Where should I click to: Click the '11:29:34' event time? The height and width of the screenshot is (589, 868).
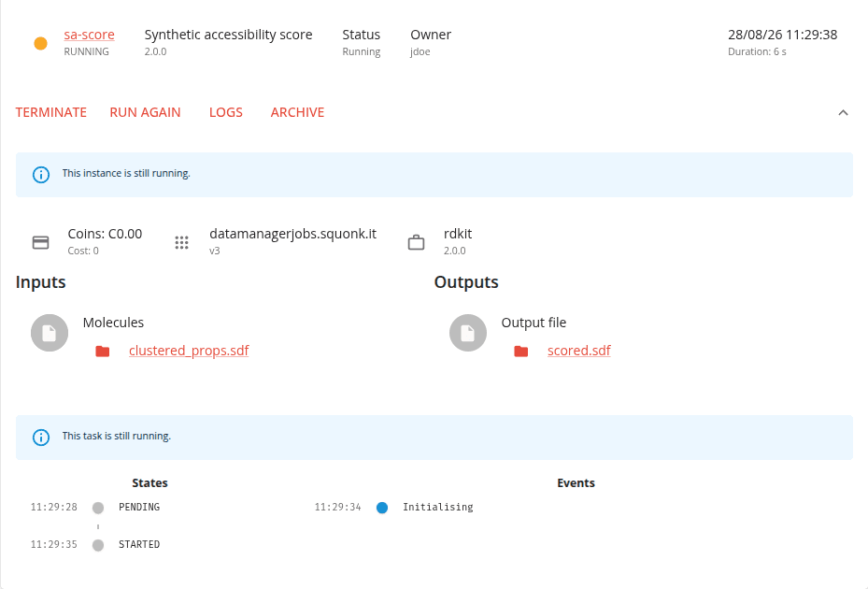click(x=337, y=507)
